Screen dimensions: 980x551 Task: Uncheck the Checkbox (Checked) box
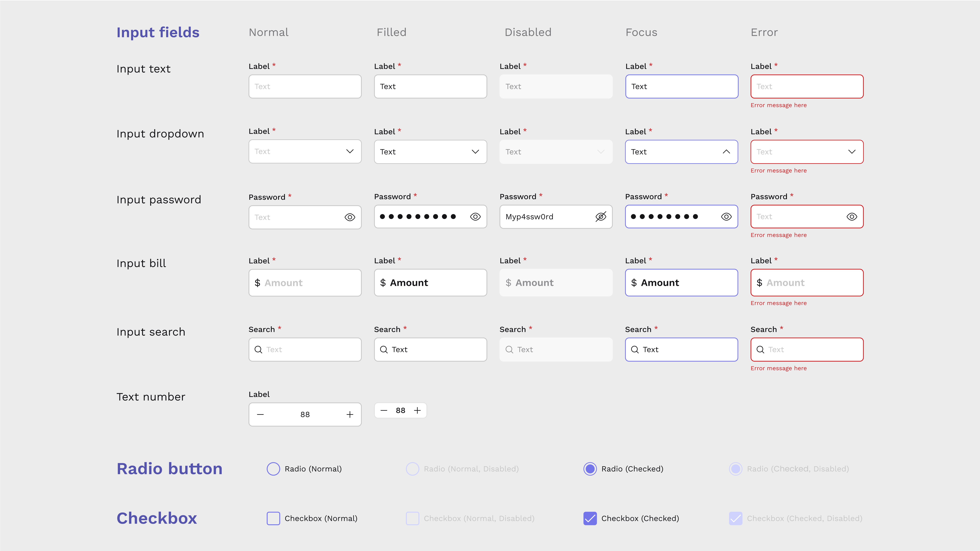(x=590, y=518)
